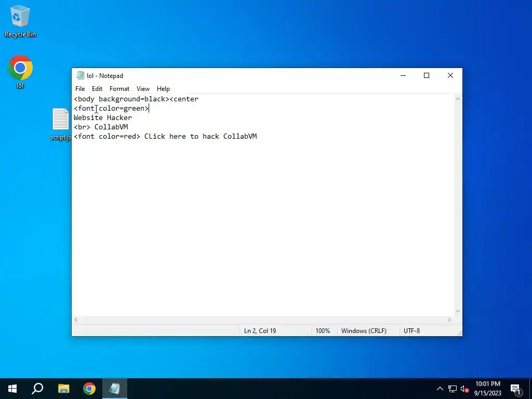Minimize the Notepad window

403,75
